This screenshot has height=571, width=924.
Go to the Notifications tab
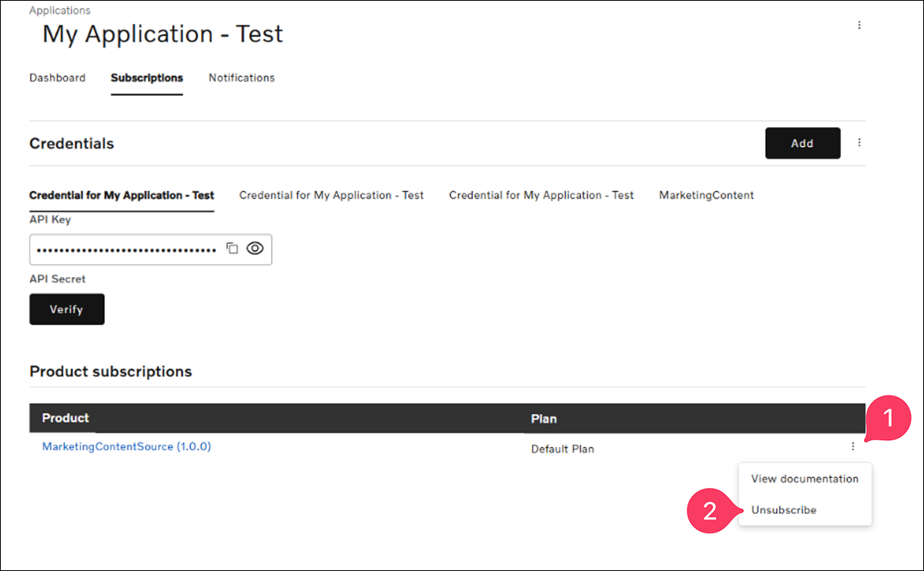(x=241, y=78)
